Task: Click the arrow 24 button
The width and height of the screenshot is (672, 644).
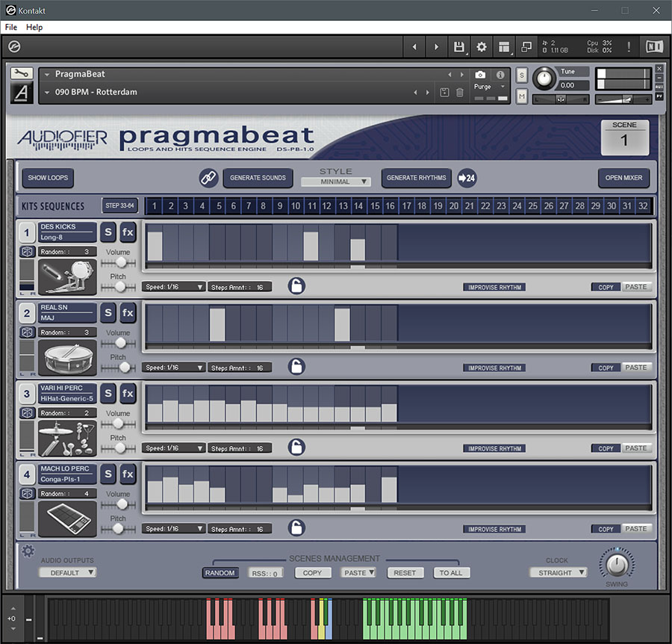Action: point(467,178)
